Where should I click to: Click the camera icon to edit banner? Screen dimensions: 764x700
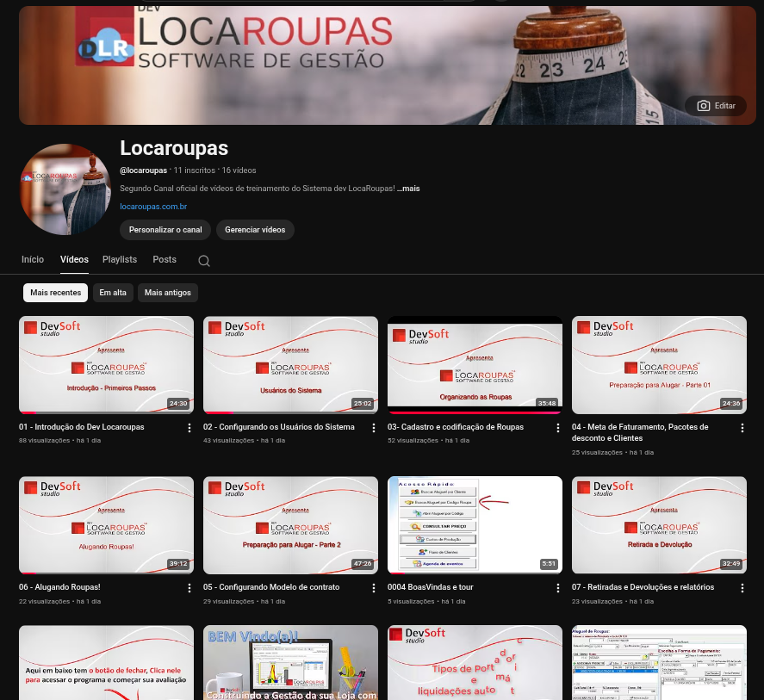[x=704, y=106]
